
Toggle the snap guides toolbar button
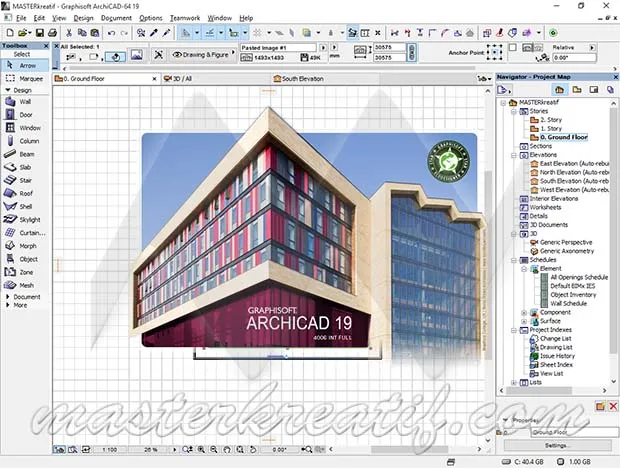[x=210, y=33]
